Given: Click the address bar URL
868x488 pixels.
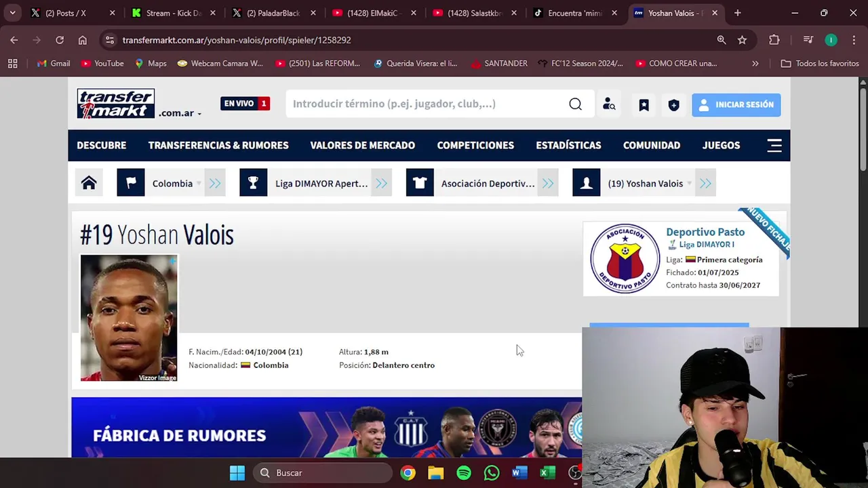Looking at the screenshot, I should [x=237, y=40].
